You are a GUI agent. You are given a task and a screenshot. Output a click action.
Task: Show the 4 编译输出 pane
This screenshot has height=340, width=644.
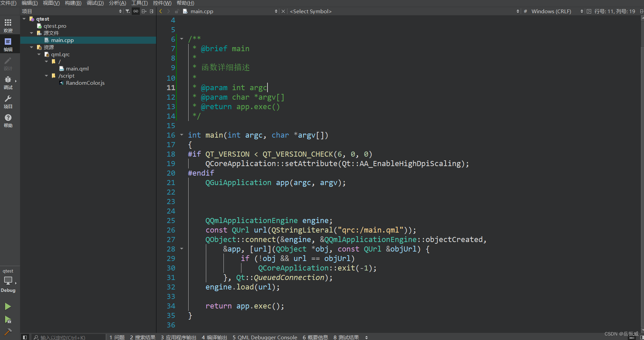214,337
